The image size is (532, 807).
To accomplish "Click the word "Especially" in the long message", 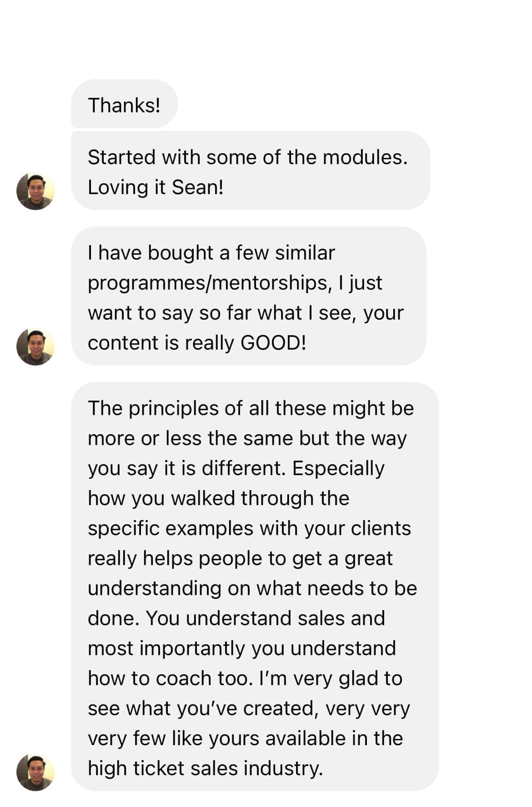I will point(338,468).
